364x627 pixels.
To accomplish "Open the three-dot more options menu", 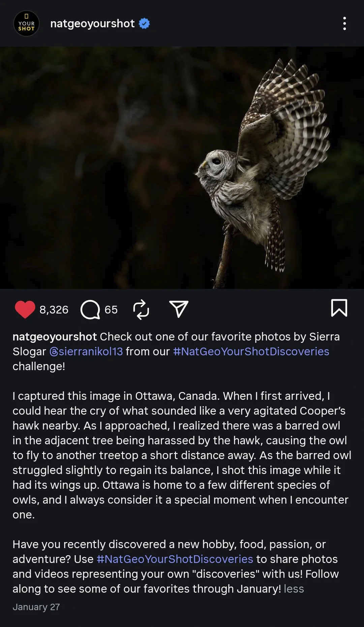I will click(x=344, y=24).
